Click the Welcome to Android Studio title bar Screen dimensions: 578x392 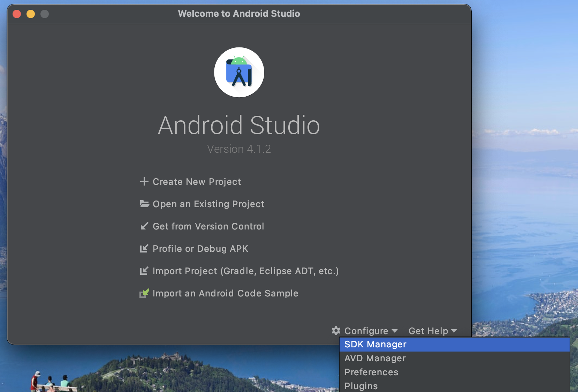239,14
